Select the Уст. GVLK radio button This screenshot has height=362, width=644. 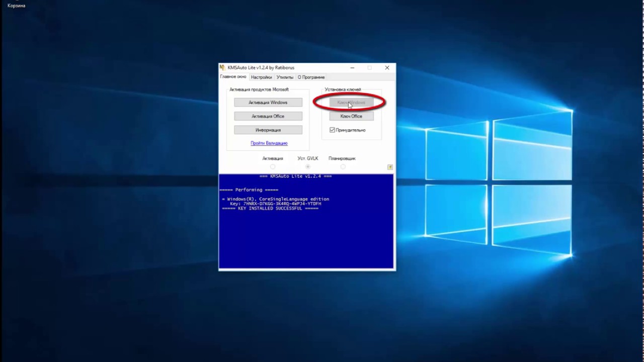[308, 166]
